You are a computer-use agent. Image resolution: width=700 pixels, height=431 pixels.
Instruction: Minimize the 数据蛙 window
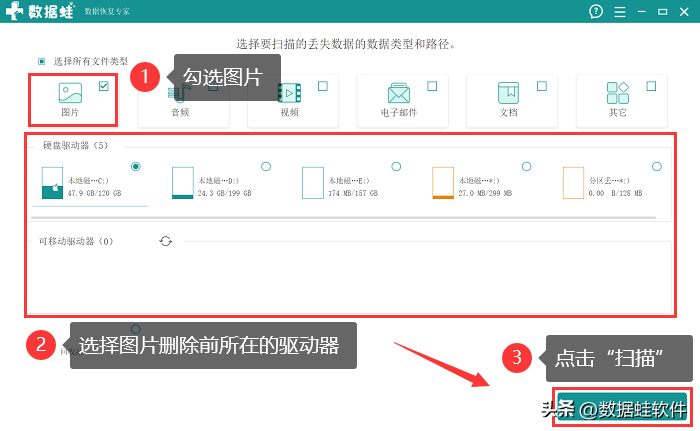tap(642, 12)
